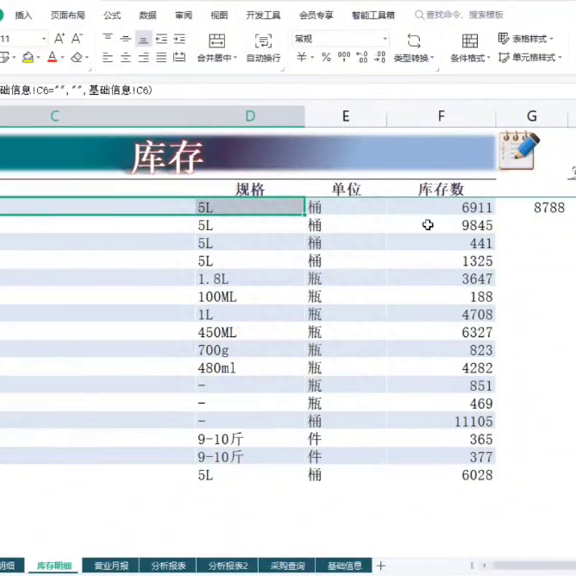Apply the thousands separator format
The image size is (576, 576).
(344, 57)
